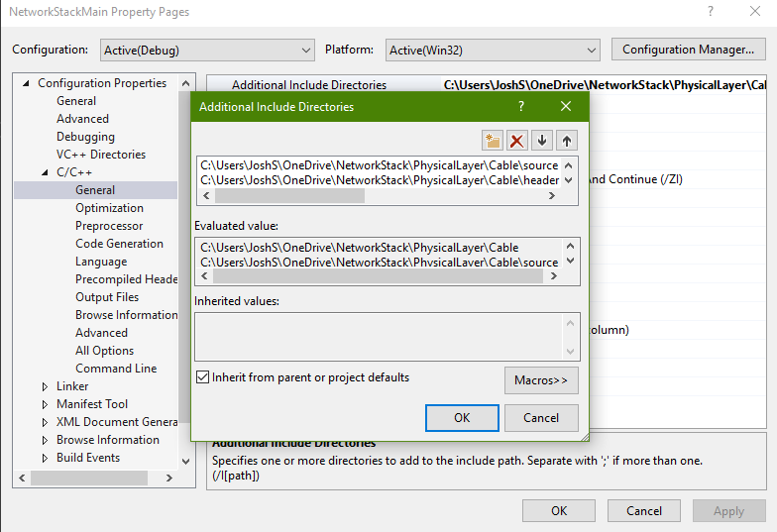The image size is (777, 532).
Task: Open the Command Line page
Action: pyautogui.click(x=116, y=369)
